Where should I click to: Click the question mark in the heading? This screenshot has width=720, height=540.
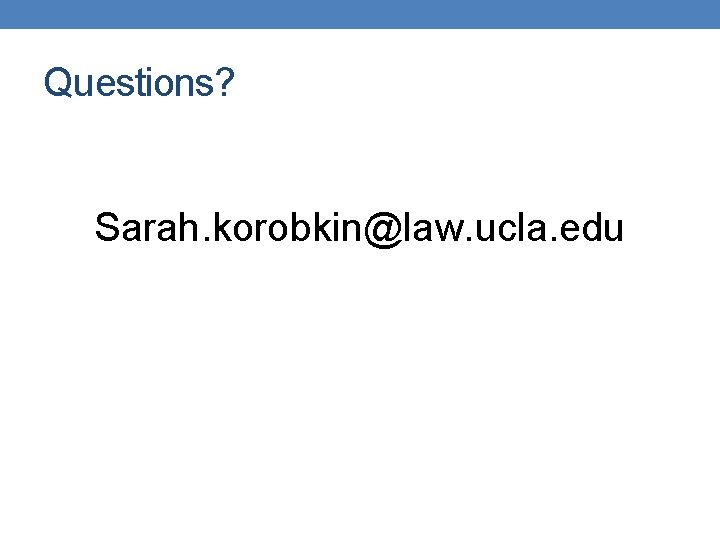pyautogui.click(x=225, y=83)
